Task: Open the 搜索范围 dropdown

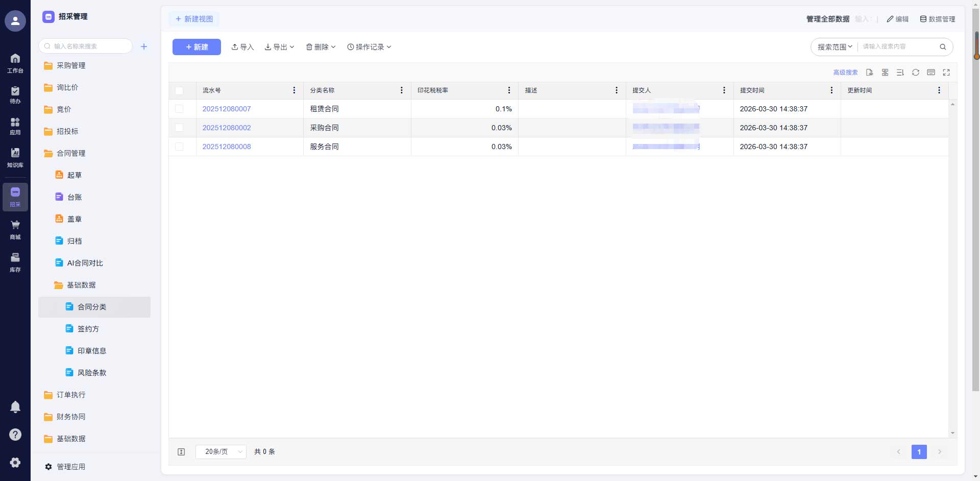Action: click(x=835, y=47)
